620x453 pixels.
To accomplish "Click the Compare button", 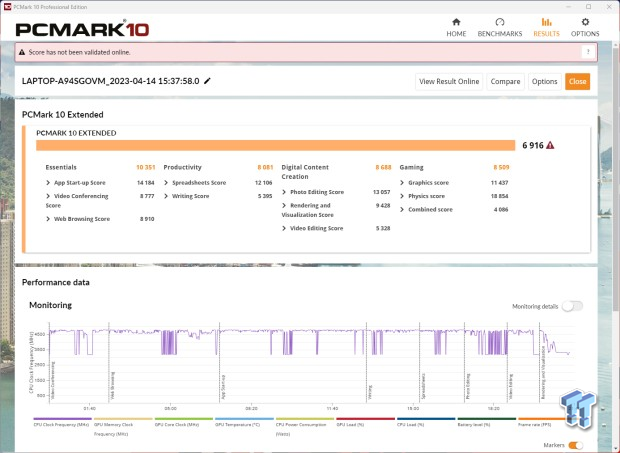I will (x=505, y=81).
